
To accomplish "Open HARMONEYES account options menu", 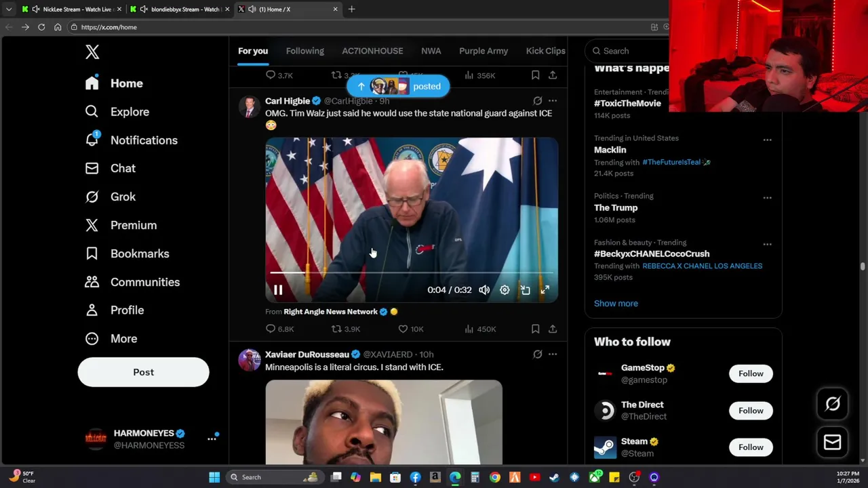I will (212, 439).
